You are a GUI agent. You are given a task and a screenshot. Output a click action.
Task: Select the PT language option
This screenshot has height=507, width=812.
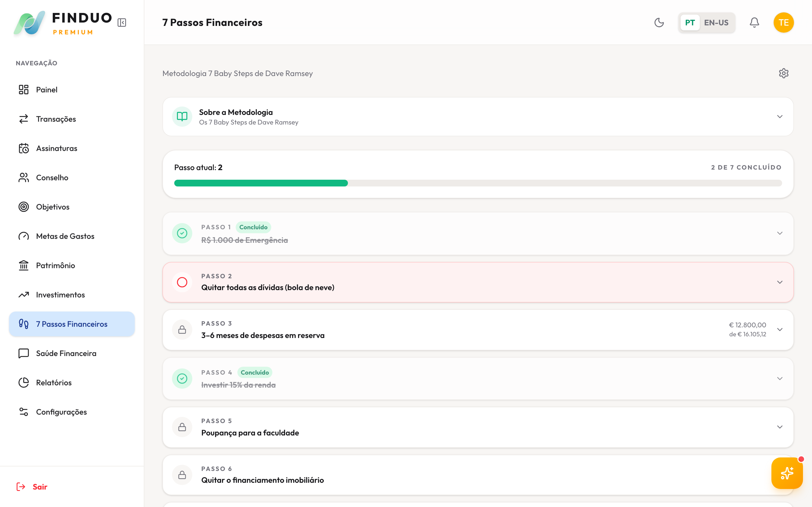click(690, 23)
